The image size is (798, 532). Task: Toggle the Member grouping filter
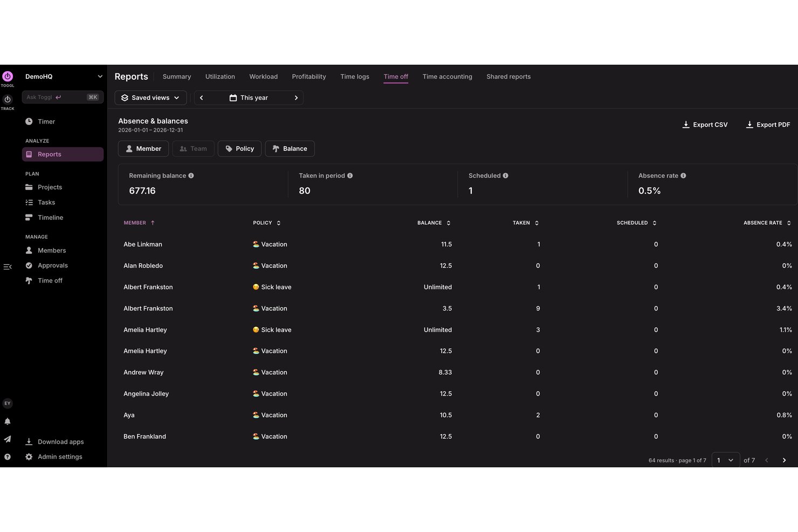(x=143, y=149)
